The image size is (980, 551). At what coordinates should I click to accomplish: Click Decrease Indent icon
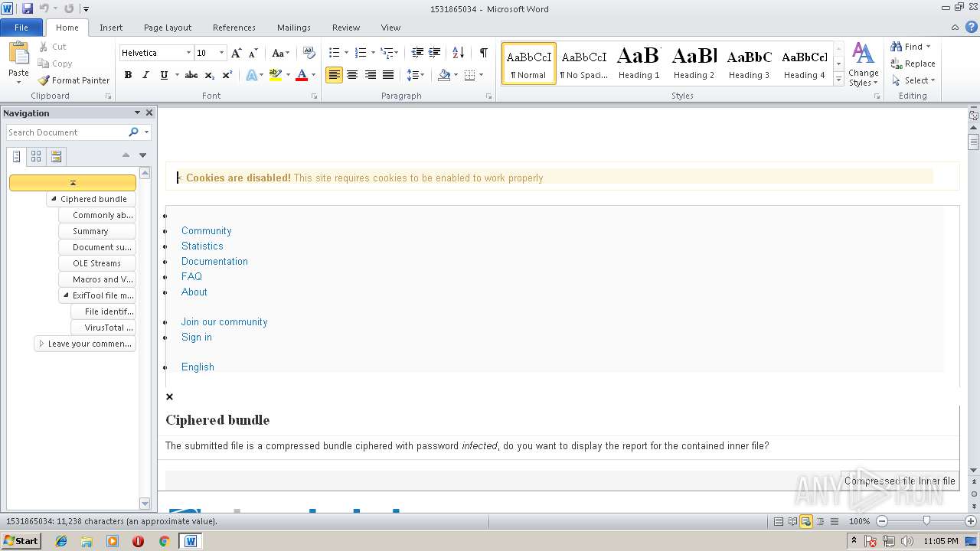click(417, 53)
